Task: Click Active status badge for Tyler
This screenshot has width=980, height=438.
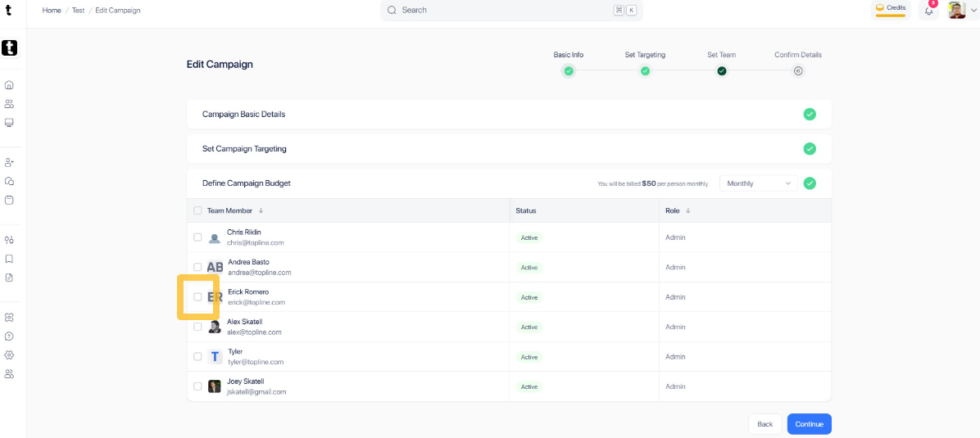Action: pyautogui.click(x=529, y=357)
